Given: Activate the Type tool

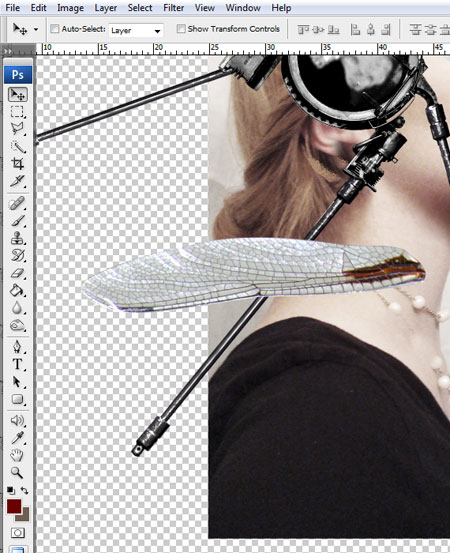Looking at the screenshot, I should tap(17, 364).
